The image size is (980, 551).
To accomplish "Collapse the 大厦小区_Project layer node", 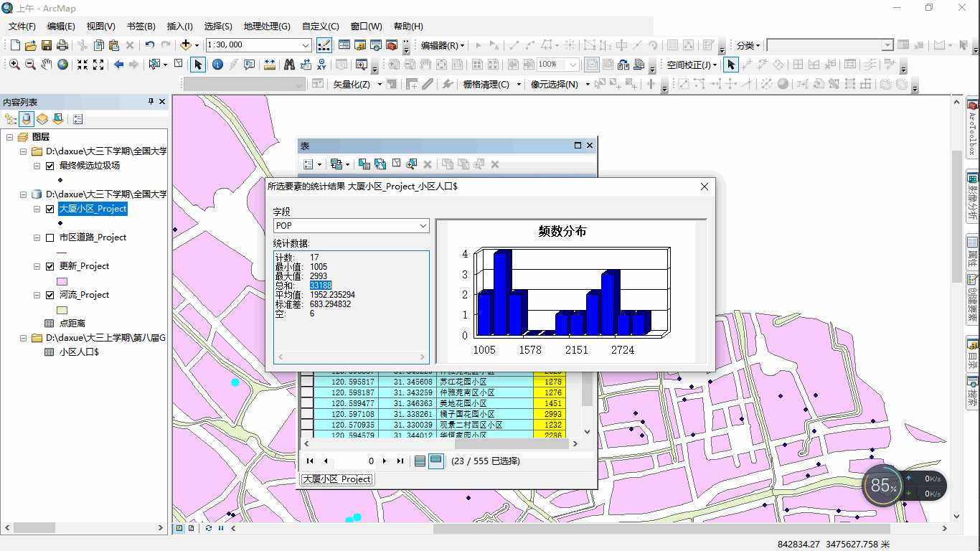I will tap(37, 209).
